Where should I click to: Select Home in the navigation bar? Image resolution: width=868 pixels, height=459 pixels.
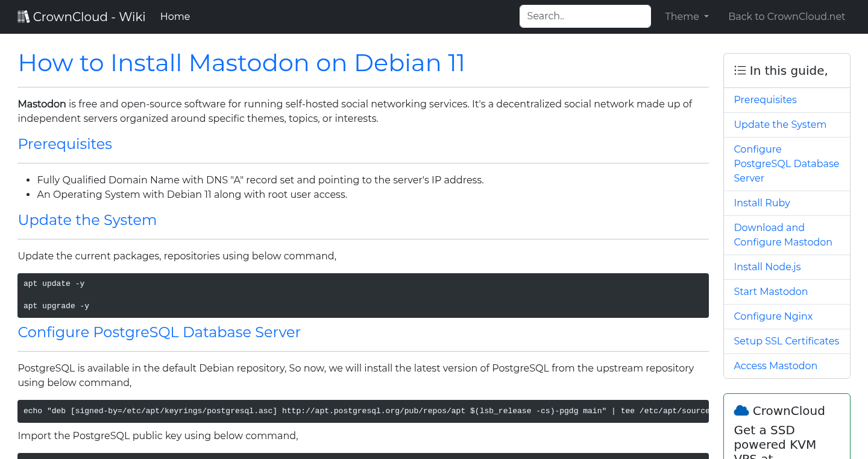click(175, 16)
